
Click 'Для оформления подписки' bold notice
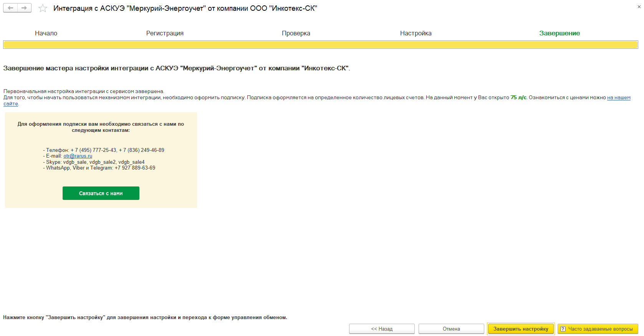pos(101,127)
